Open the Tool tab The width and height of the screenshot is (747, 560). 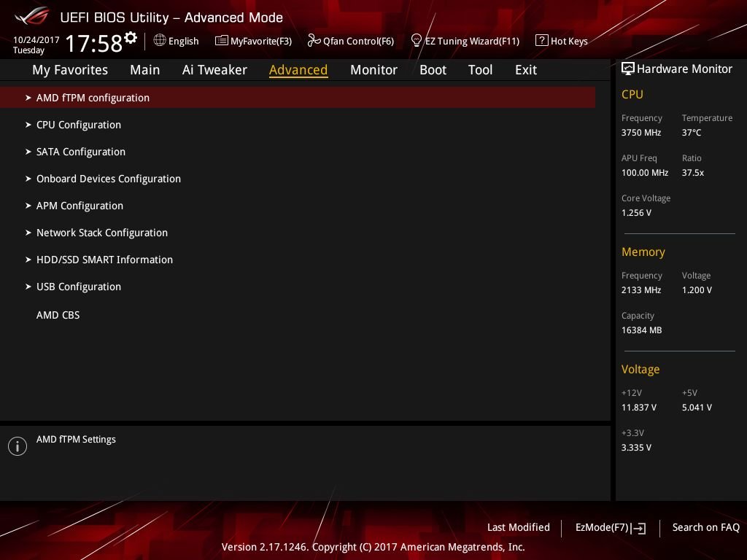point(480,70)
